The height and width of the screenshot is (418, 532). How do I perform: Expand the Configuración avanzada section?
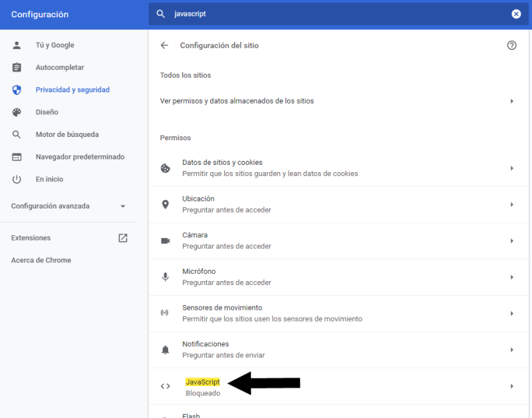coord(68,206)
